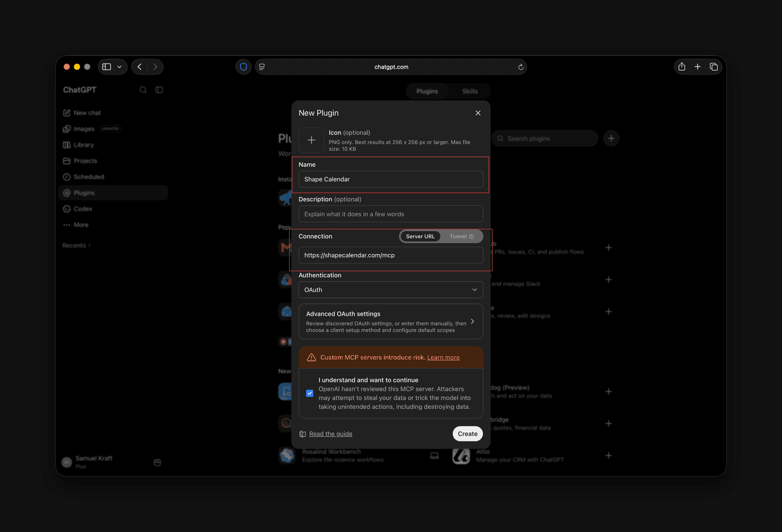Focus the Description input field

[x=391, y=214]
